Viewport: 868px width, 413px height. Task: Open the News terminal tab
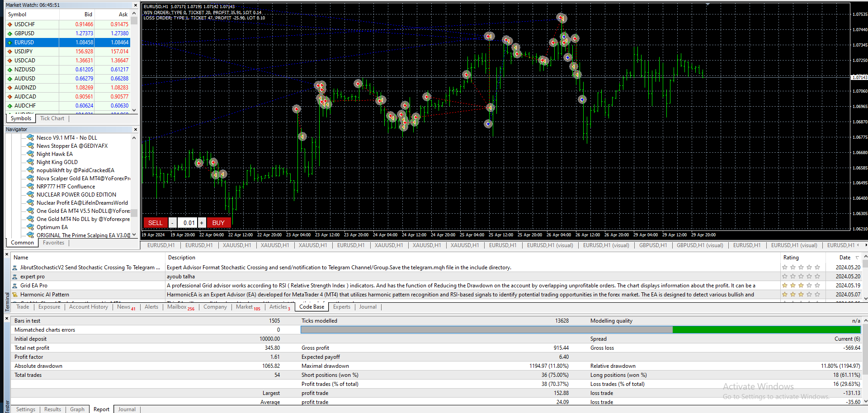click(x=126, y=307)
